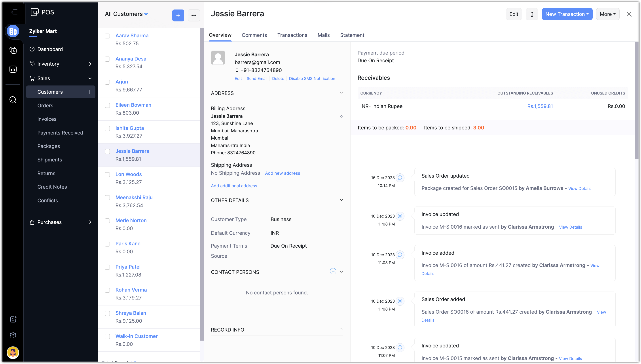Collapse sidebar using the top-left arrow icon
This screenshot has width=641, height=364.
[x=14, y=12]
